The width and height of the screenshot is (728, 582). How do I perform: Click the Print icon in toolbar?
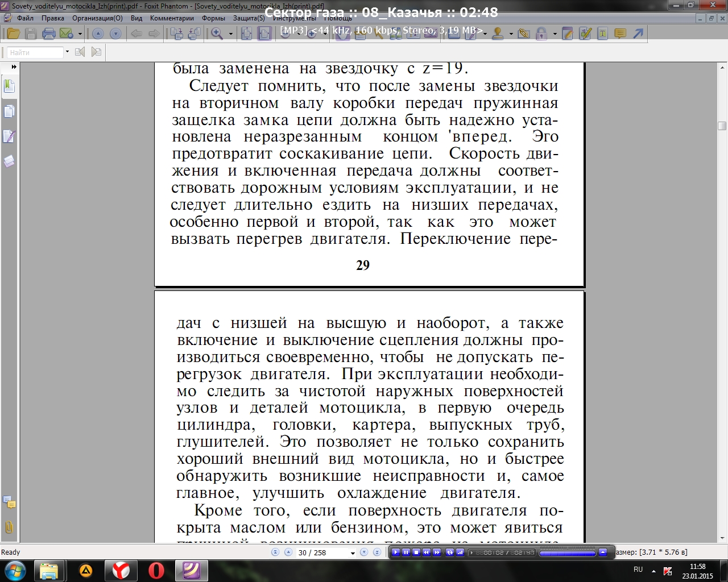pyautogui.click(x=49, y=34)
